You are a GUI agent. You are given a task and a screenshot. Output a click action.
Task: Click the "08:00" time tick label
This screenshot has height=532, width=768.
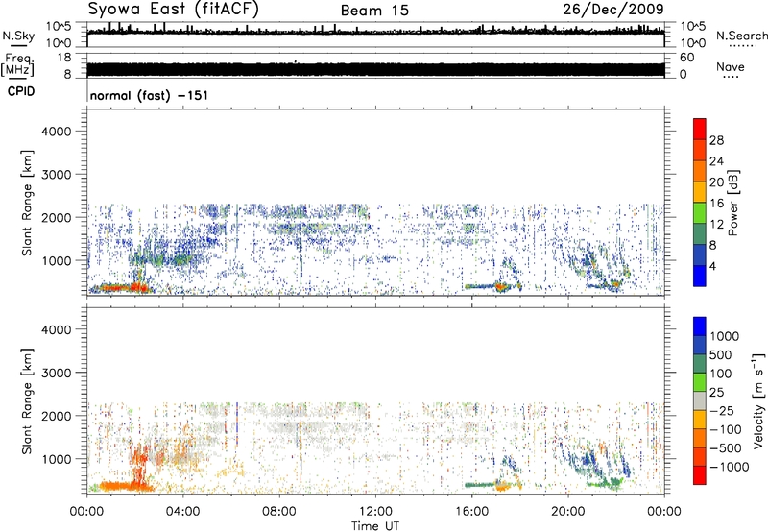pyautogui.click(x=279, y=512)
